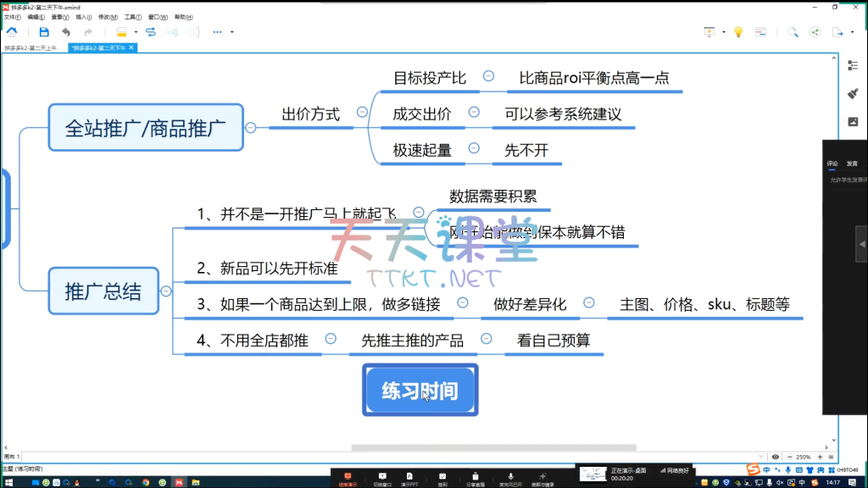Open the three-dots more dropdown in toolbar
Screen dimensions: 868x488
coord(217,32)
